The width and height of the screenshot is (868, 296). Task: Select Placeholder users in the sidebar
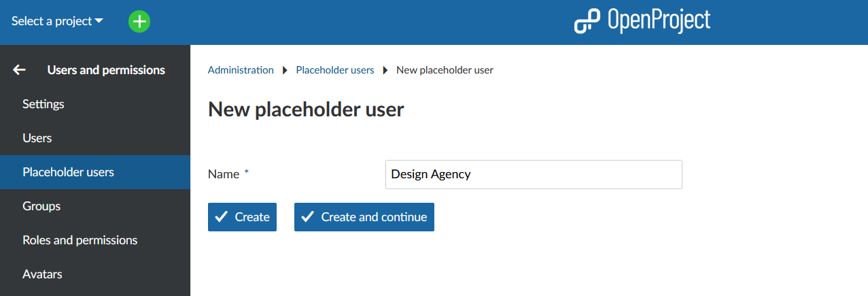tap(68, 172)
